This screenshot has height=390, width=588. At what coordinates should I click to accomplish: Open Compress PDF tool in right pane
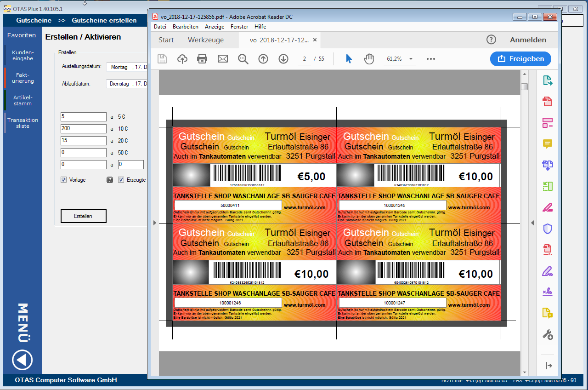(548, 250)
